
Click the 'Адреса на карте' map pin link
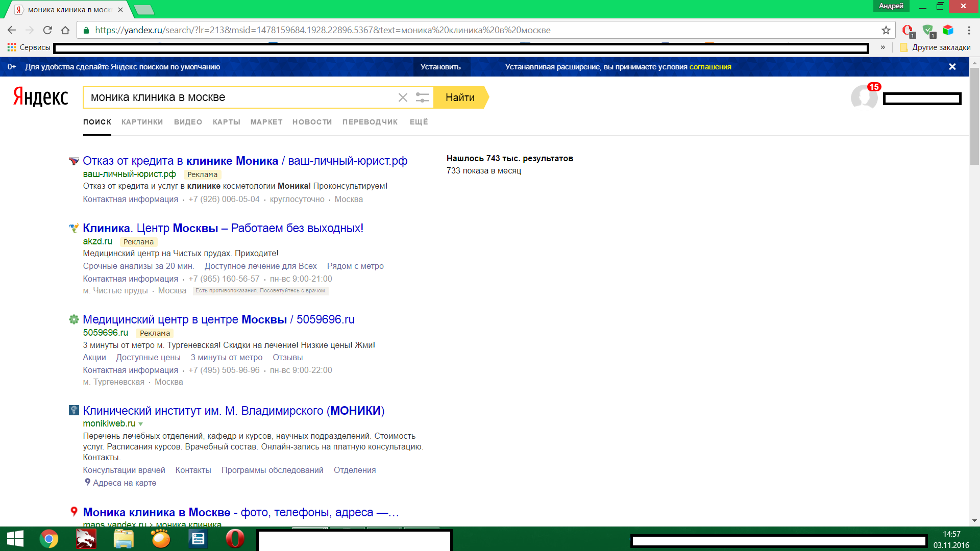click(x=124, y=483)
